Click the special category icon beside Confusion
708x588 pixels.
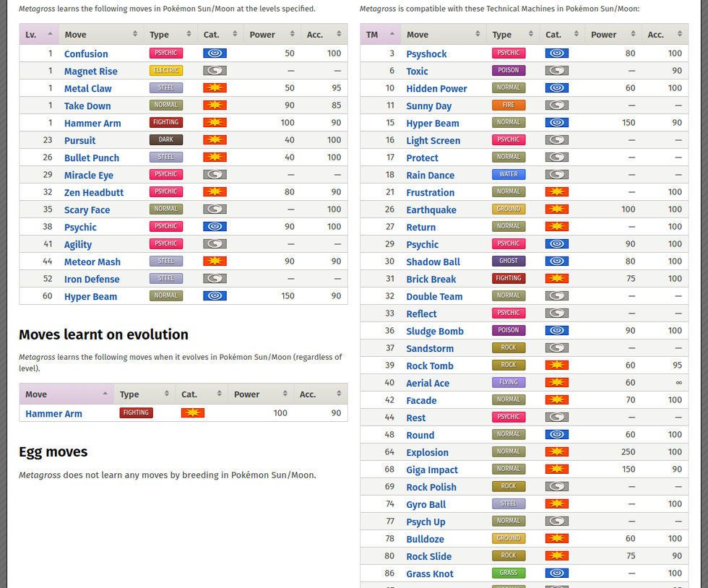pyautogui.click(x=215, y=53)
